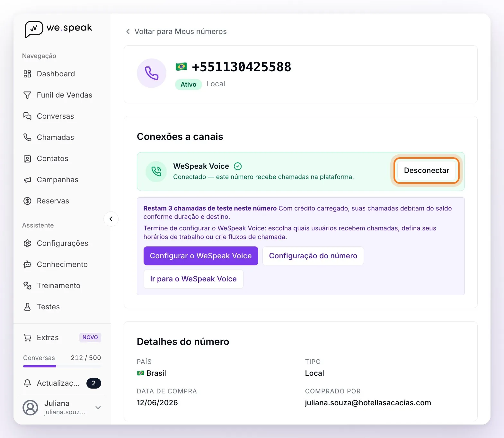The image size is (504, 438).
Task: Go back via Voltar para Meus números
Action: (176, 31)
